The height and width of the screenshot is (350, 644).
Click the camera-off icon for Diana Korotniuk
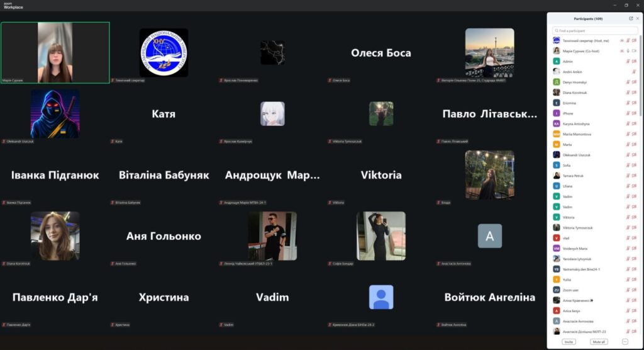[x=633, y=93]
